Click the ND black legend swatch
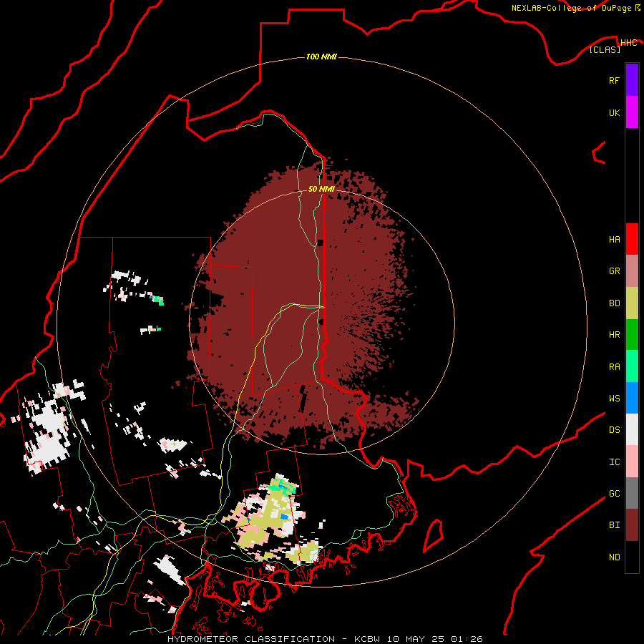644x644 pixels. pos(632,557)
